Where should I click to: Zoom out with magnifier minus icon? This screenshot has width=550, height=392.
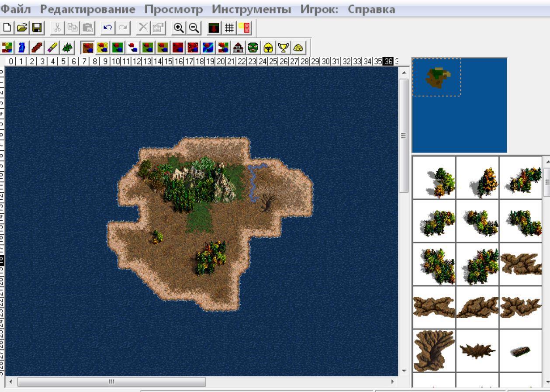194,28
